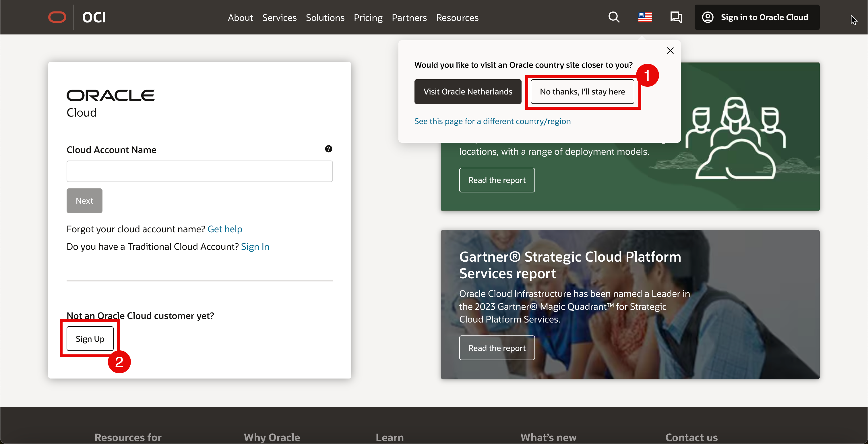Click the Sign Up button

(x=90, y=339)
